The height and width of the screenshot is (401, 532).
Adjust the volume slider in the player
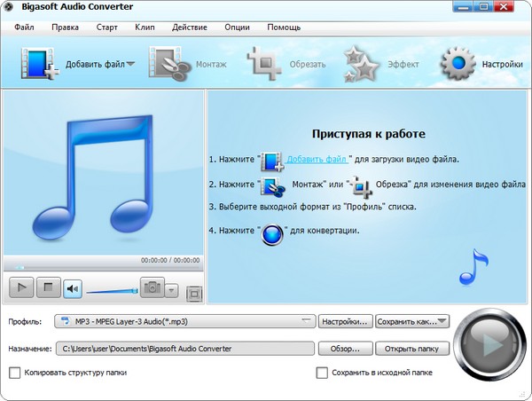click(112, 289)
